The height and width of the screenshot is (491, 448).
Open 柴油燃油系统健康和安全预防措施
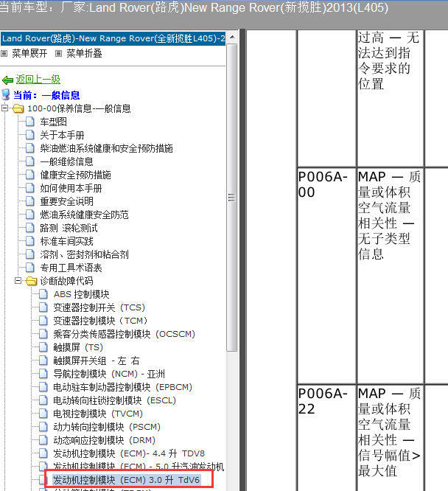click(106, 148)
